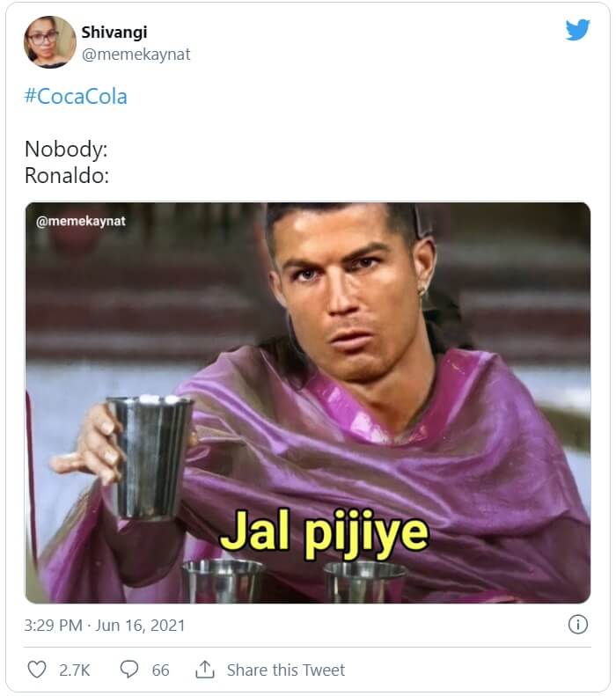
Task: Click the 'Jal pijiye' caption text
Action: [x=324, y=532]
